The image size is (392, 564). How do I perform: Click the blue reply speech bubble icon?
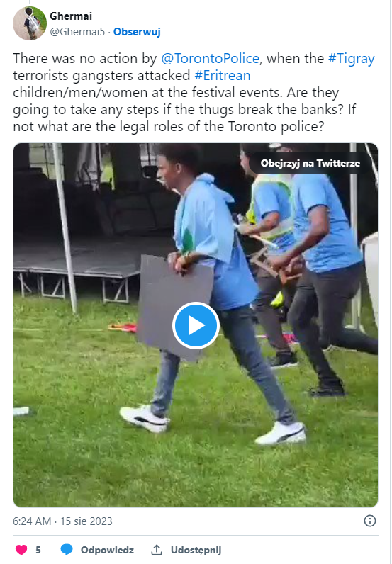coord(66,550)
